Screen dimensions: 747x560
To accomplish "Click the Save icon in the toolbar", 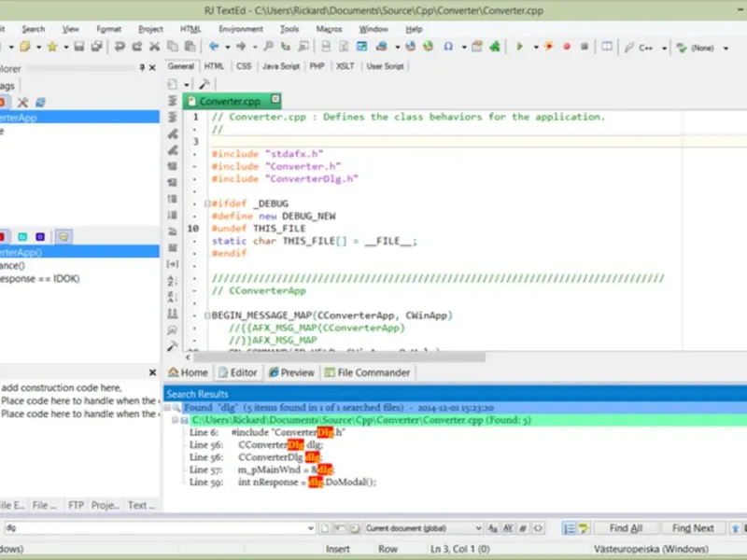I will click(80, 46).
